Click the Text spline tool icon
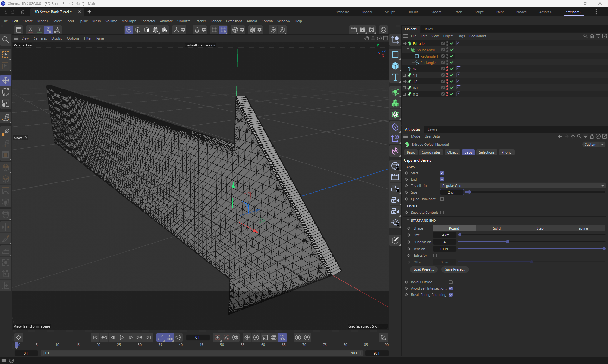This screenshot has height=364, width=608. [395, 77]
